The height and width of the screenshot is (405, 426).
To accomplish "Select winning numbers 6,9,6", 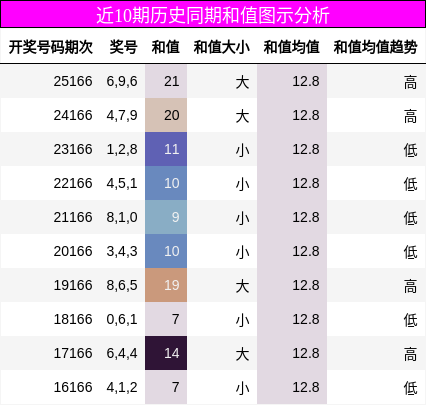I will [x=122, y=82].
